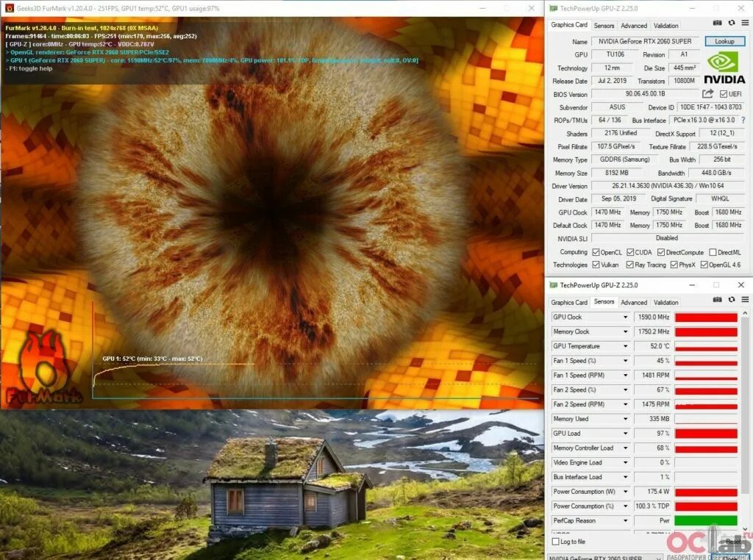Viewport: 753px width, 560px height.
Task: Click the screenshot camera icon in bottom GPU-Z window
Action: (717, 299)
